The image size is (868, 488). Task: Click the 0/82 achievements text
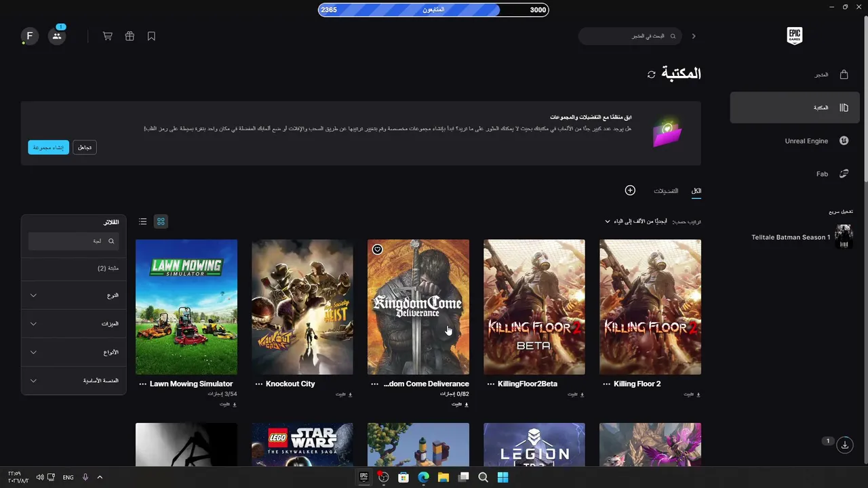454,394
